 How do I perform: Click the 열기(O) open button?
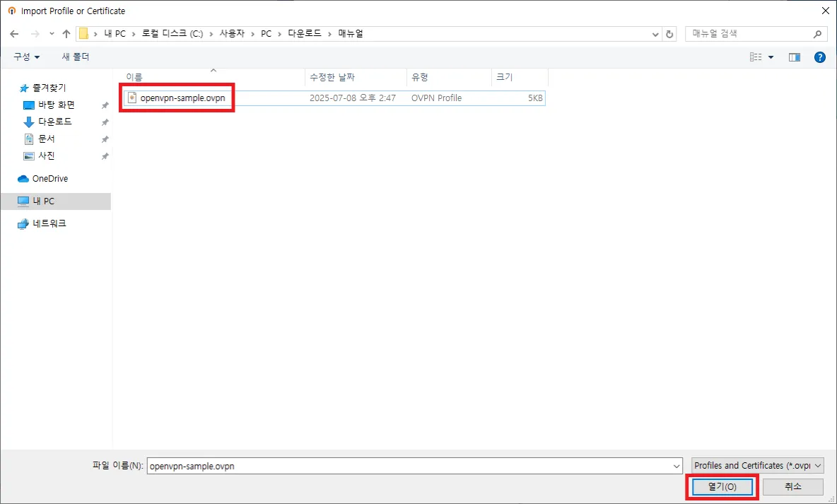click(721, 486)
